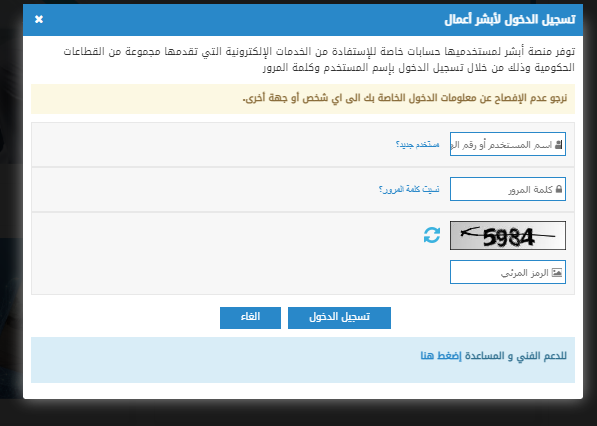
Task: Click the padlock icon in password field
Action: (x=559, y=189)
